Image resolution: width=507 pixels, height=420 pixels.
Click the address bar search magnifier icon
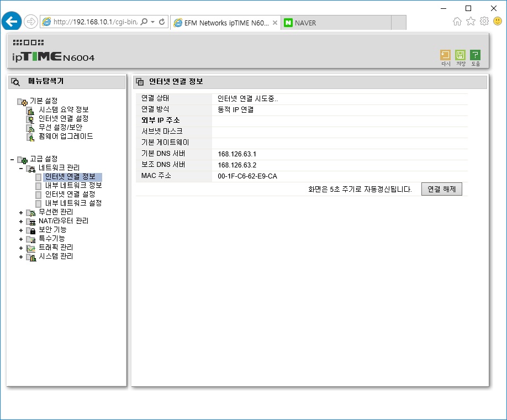[x=144, y=22]
